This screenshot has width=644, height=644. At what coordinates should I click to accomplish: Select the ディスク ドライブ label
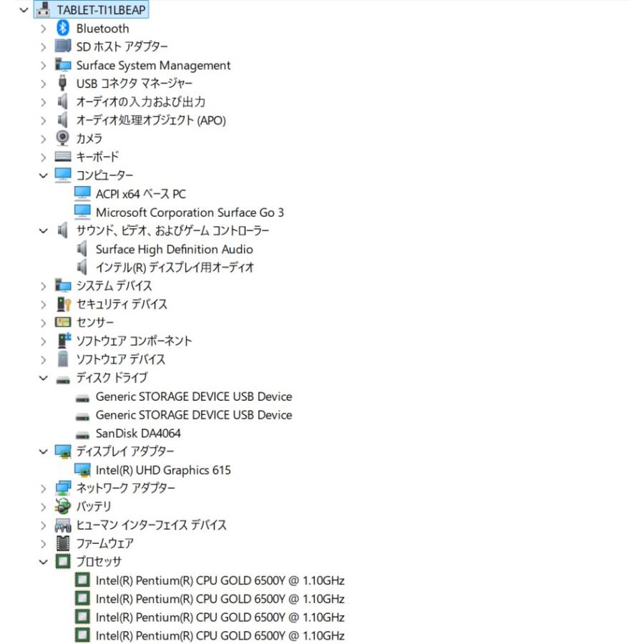[112, 377]
